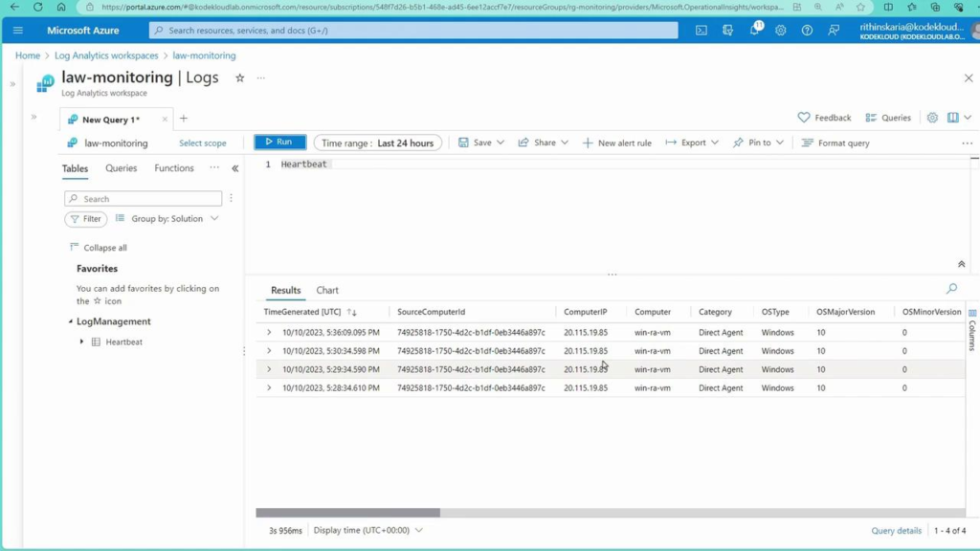Open the Select scope link

[202, 142]
